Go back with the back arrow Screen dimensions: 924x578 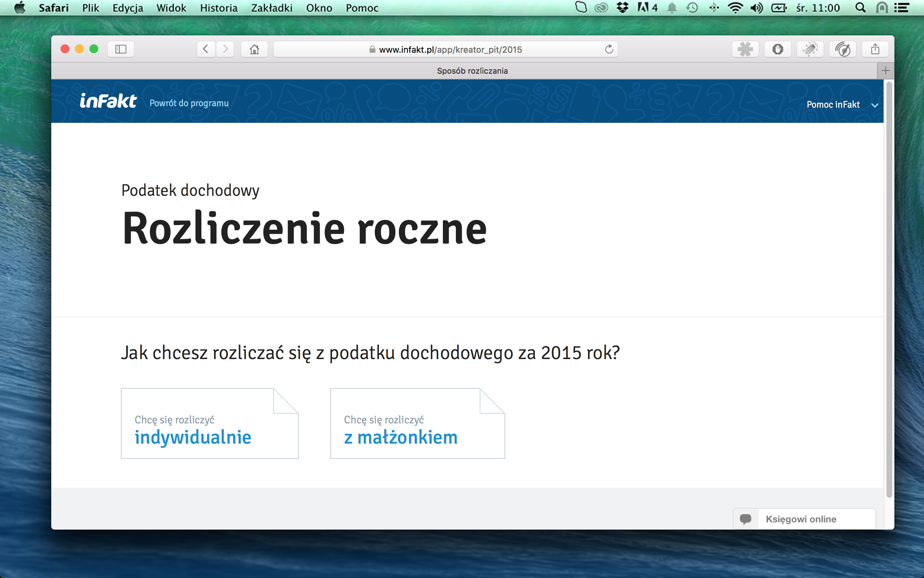click(206, 49)
